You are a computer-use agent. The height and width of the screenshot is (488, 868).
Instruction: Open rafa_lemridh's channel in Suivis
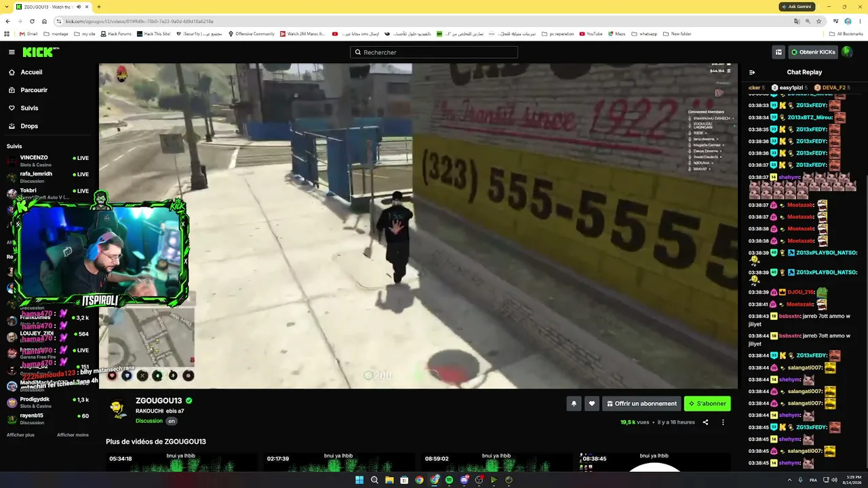(x=47, y=177)
